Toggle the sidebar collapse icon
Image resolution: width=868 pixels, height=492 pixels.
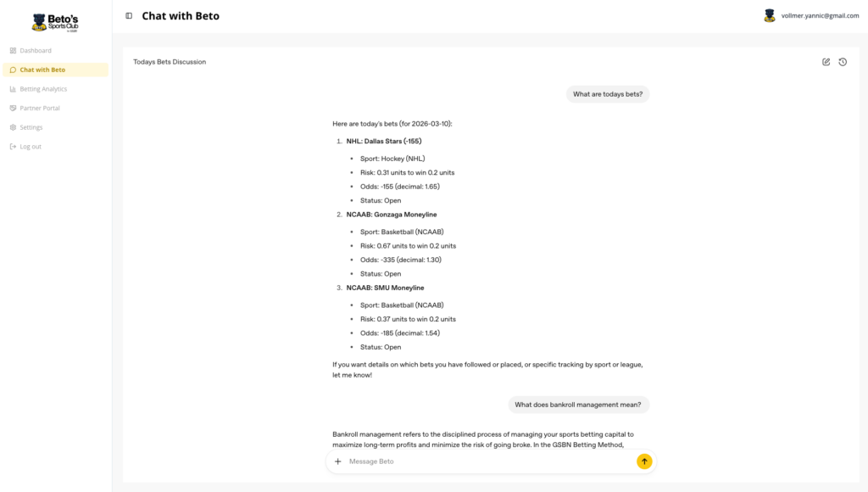(129, 16)
